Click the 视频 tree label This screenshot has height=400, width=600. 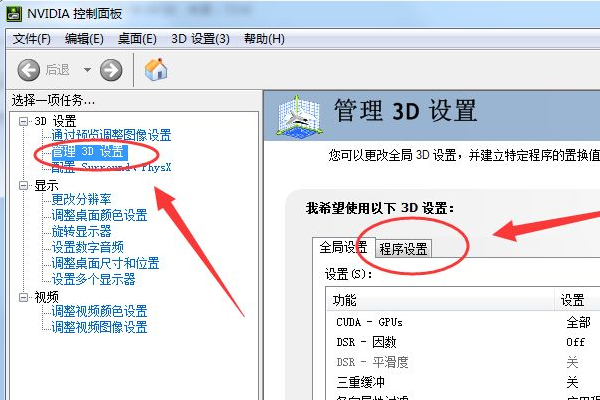46,297
